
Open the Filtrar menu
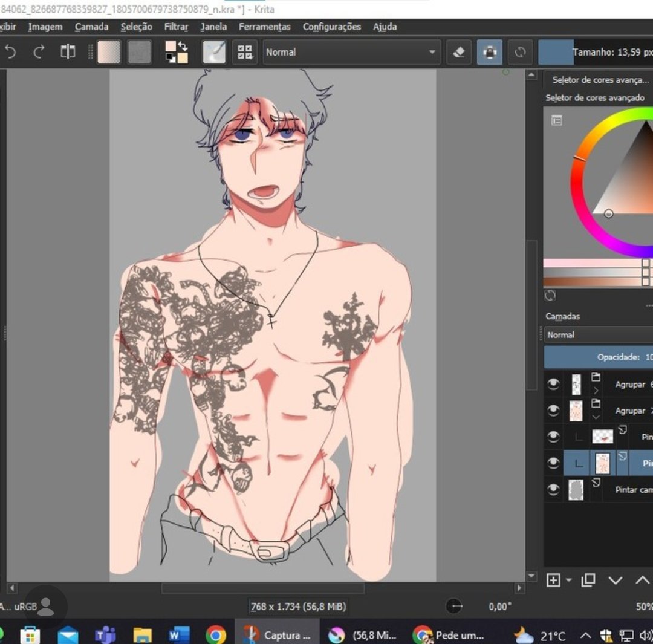pyautogui.click(x=176, y=27)
